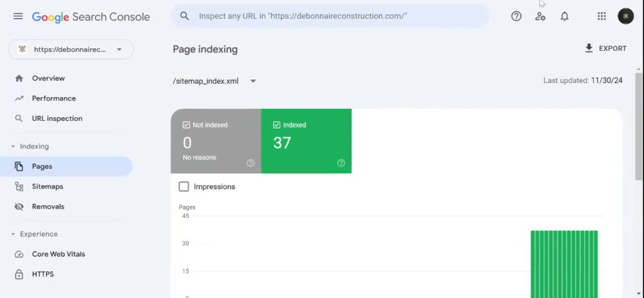Click the page vertical scrollbar
Image resolution: width=644 pixels, height=298 pixels.
[x=639, y=126]
